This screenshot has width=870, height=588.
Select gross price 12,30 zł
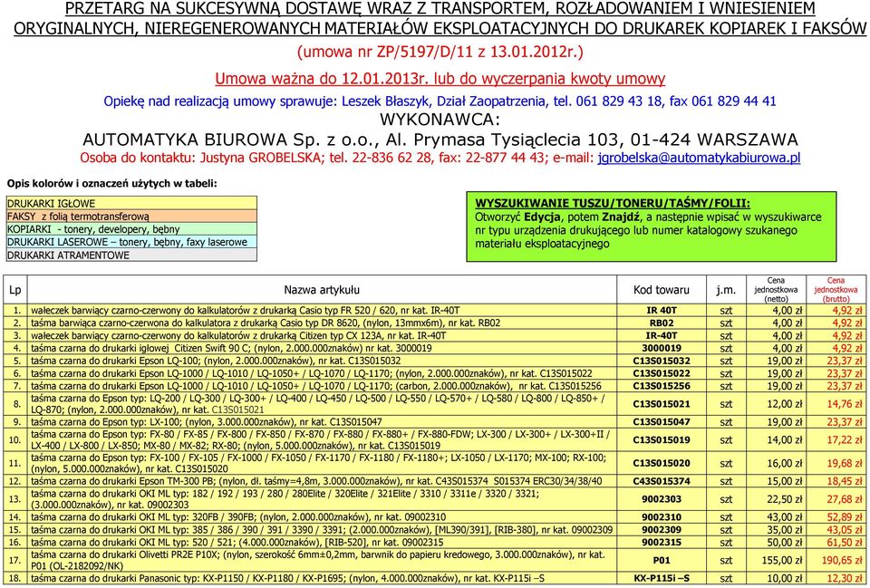pyautogui.click(x=836, y=579)
